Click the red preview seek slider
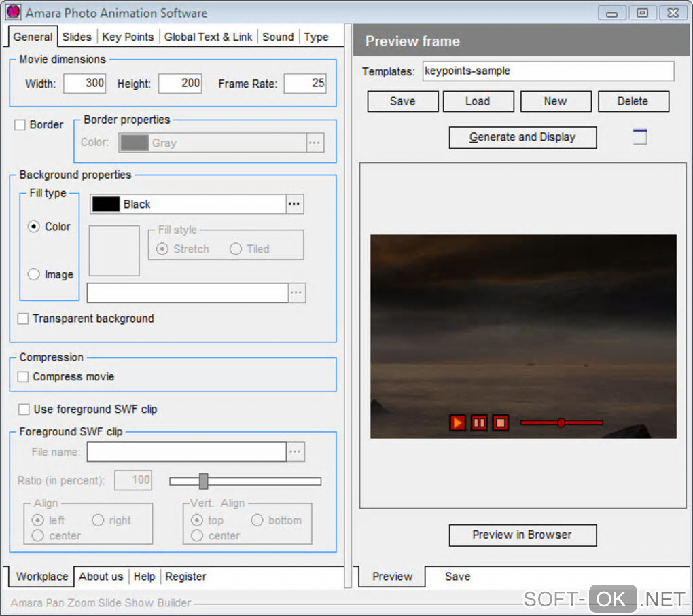 [x=561, y=423]
